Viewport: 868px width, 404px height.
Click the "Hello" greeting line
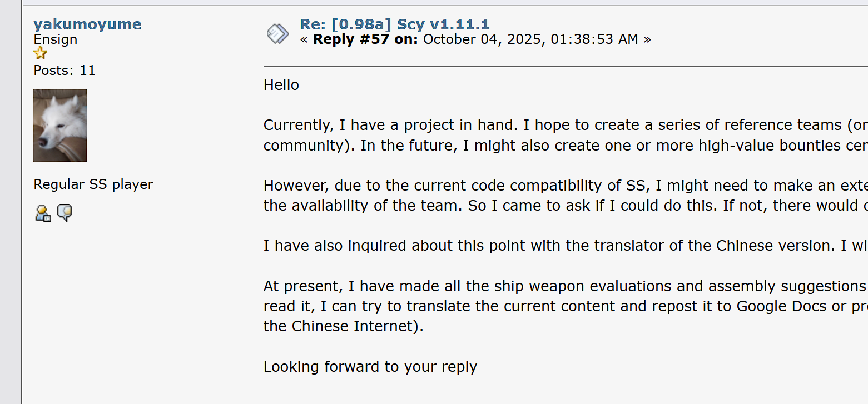coord(281,85)
